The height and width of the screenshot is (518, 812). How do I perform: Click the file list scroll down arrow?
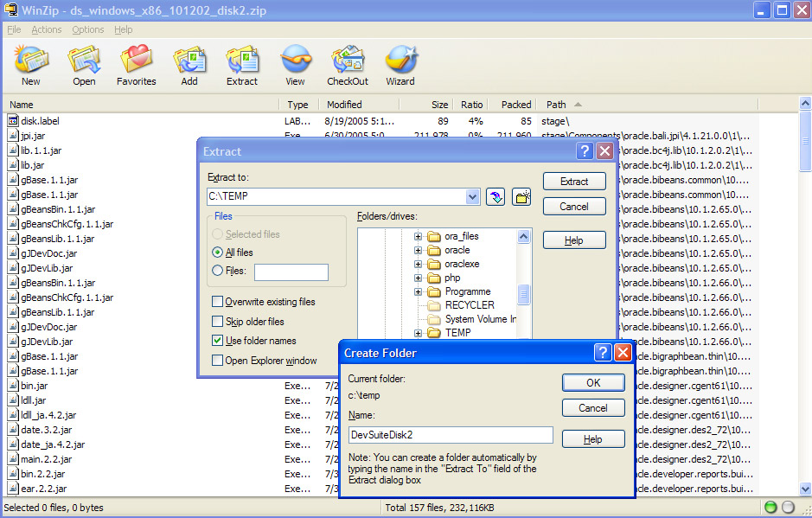(x=805, y=489)
